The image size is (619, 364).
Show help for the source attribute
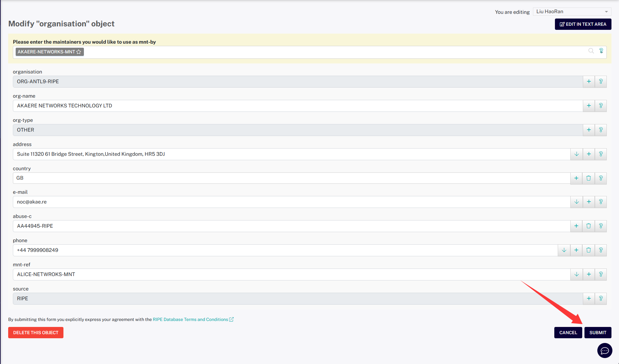click(601, 299)
